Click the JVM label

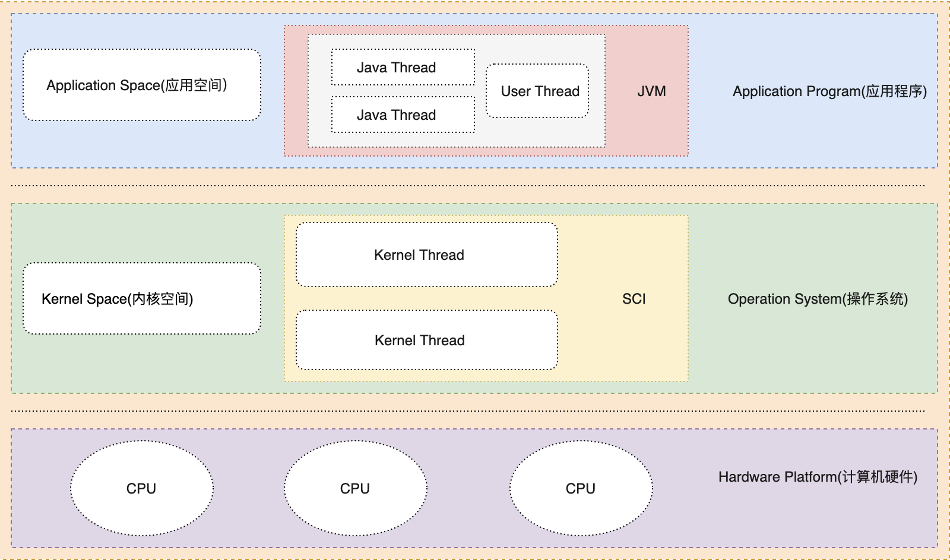(x=651, y=91)
